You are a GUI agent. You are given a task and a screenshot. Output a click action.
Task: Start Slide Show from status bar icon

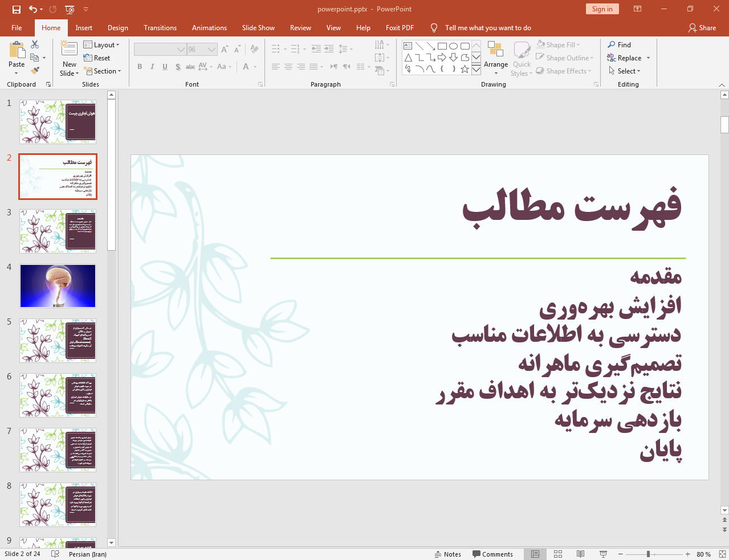pyautogui.click(x=603, y=554)
